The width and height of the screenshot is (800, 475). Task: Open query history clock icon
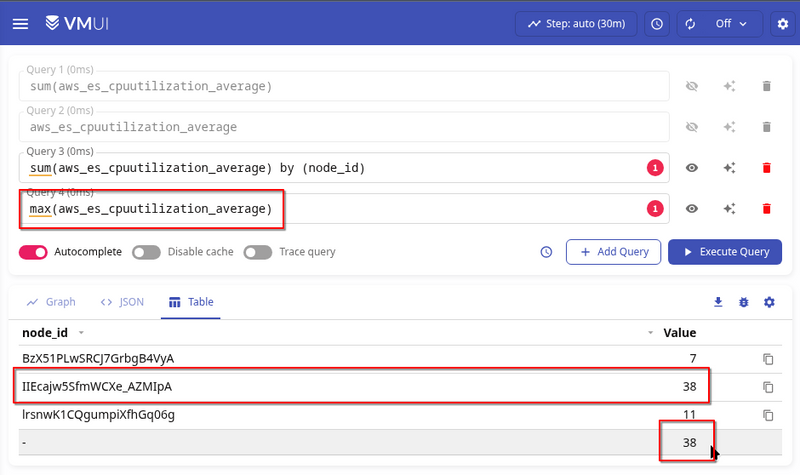[546, 252]
